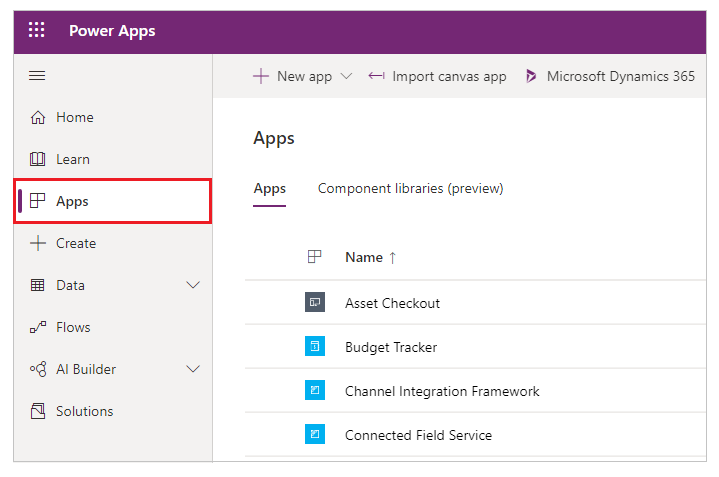This screenshot has width=719, height=477.
Task: Click the New app plus icon
Action: coord(261,76)
